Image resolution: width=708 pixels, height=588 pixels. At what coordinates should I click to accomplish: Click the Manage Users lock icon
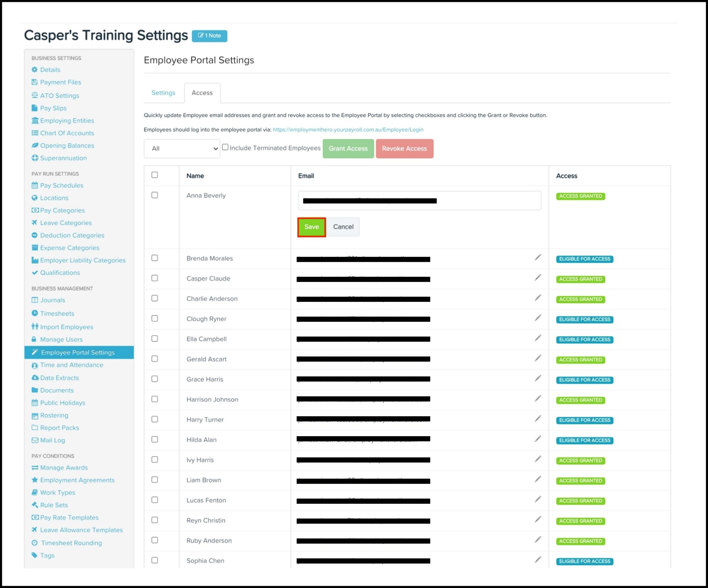[x=34, y=339]
